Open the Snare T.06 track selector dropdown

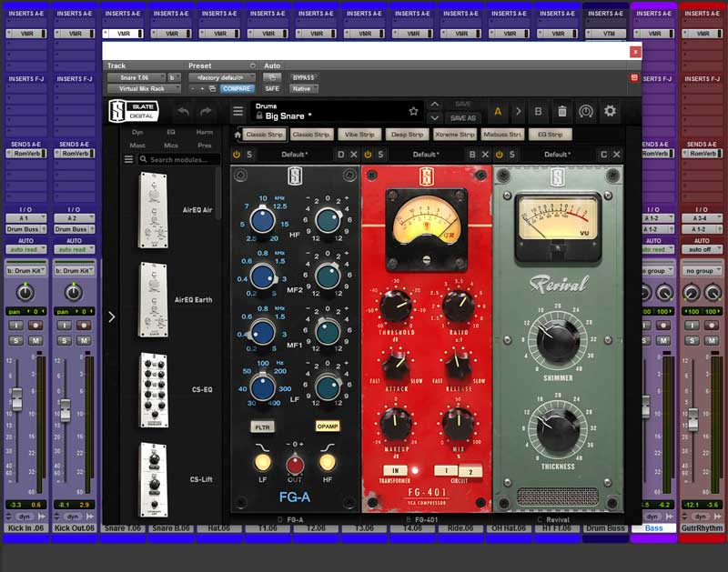tap(136, 77)
